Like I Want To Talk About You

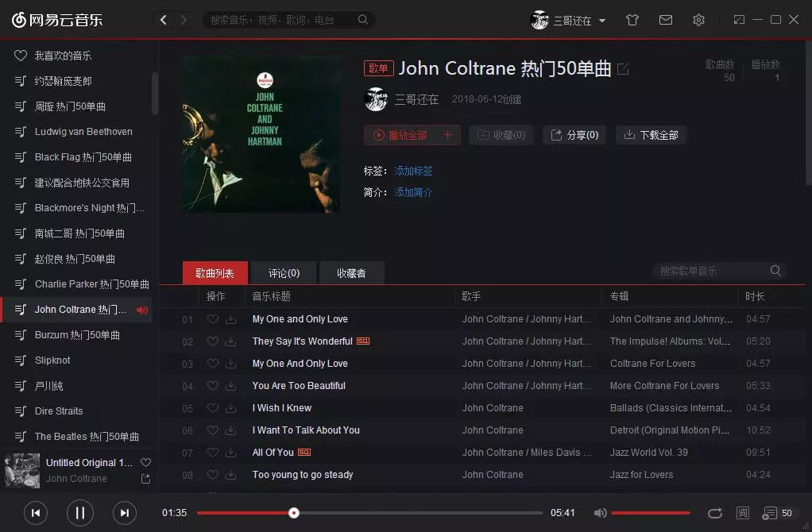pyautogui.click(x=213, y=430)
